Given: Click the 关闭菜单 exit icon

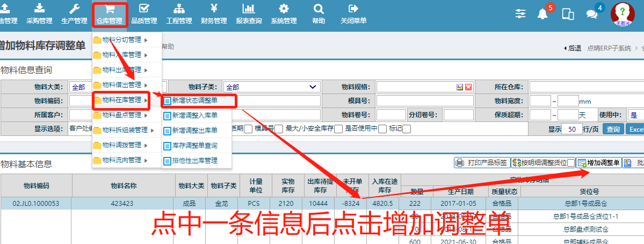Looking at the screenshot, I should (x=353, y=14).
